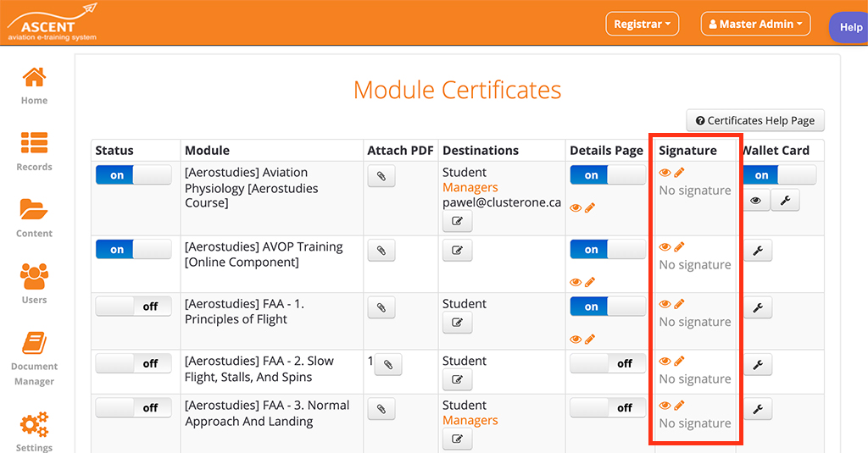The image size is (868, 453).
Task: Preview signature eye for FAA 1 row
Action: click(x=665, y=304)
